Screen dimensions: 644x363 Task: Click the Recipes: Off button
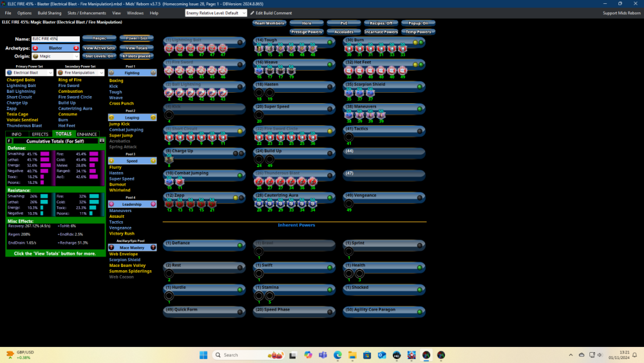381,23
